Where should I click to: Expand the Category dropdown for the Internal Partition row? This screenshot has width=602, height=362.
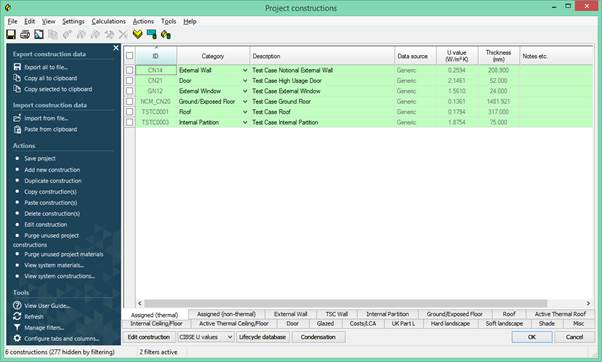(x=245, y=122)
